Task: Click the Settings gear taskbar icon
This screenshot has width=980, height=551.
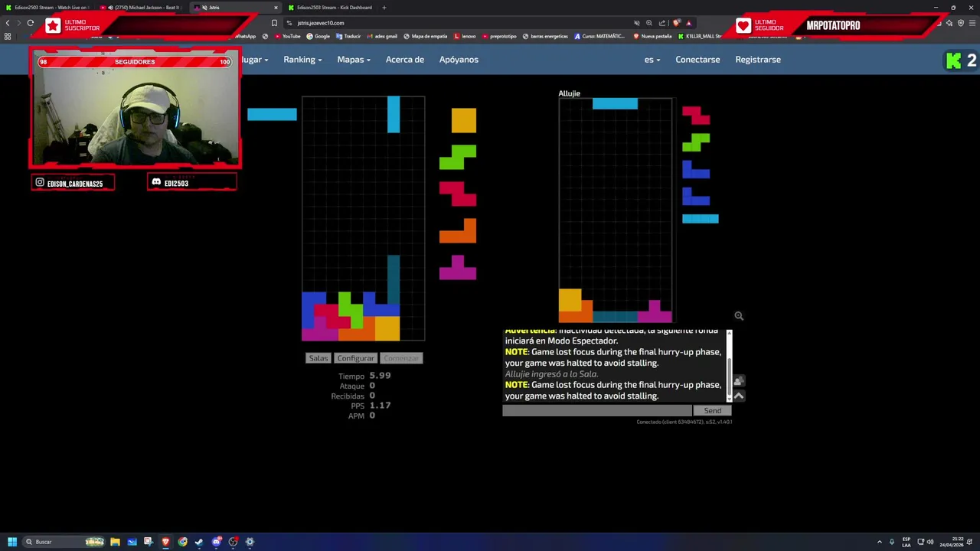Action: pyautogui.click(x=250, y=542)
